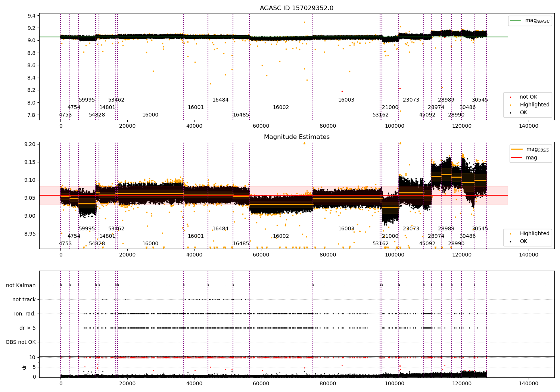560x392 pixels.
Task: Click obsid label 53462 in the top plot
Action: tap(116, 100)
